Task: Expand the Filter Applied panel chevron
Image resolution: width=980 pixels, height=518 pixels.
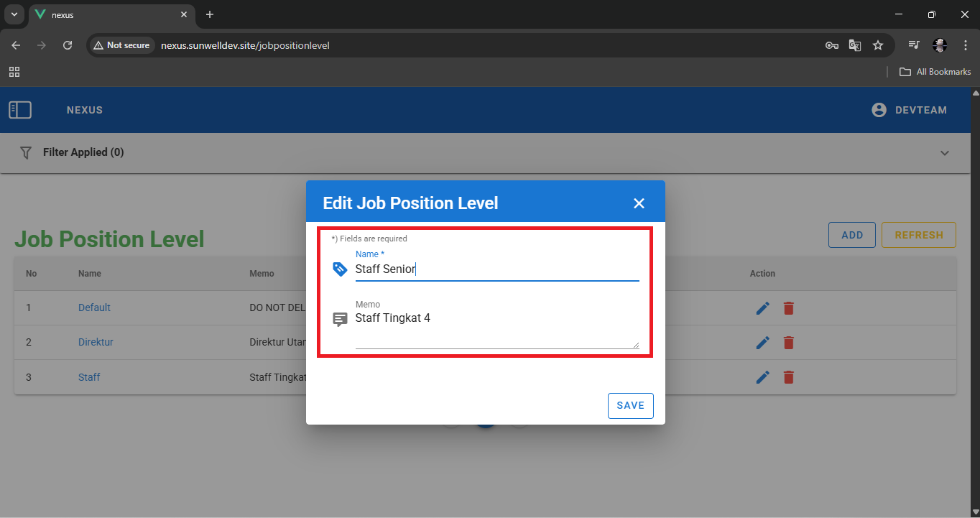Action: (945, 153)
